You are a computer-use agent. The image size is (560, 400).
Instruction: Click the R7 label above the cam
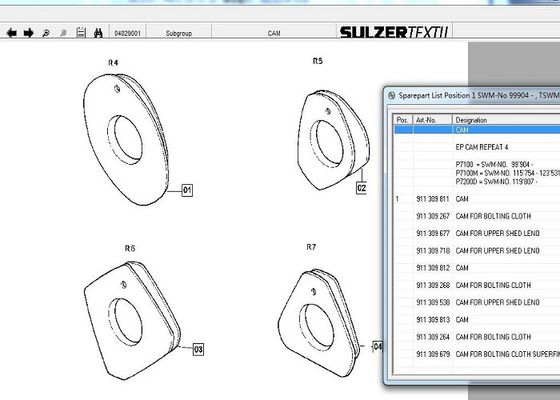tap(311, 247)
